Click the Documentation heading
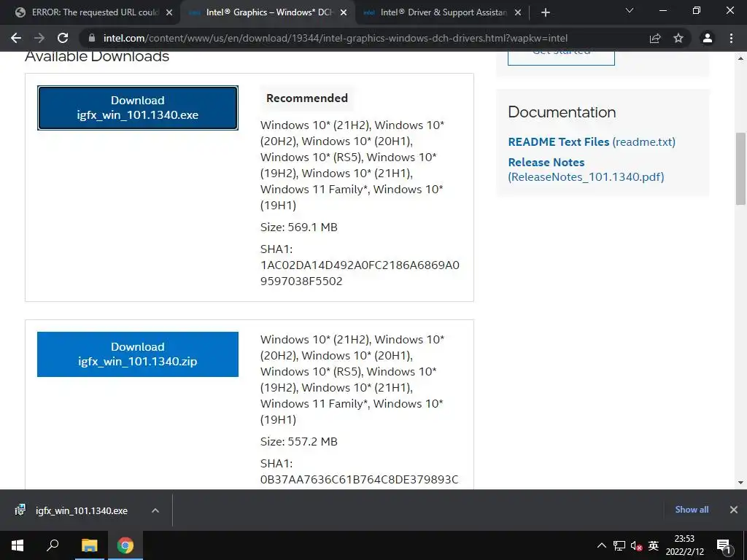Image resolution: width=747 pixels, height=560 pixels. tap(562, 112)
